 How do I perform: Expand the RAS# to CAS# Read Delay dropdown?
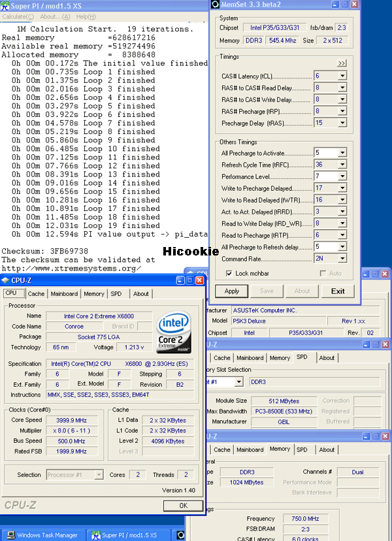342,88
